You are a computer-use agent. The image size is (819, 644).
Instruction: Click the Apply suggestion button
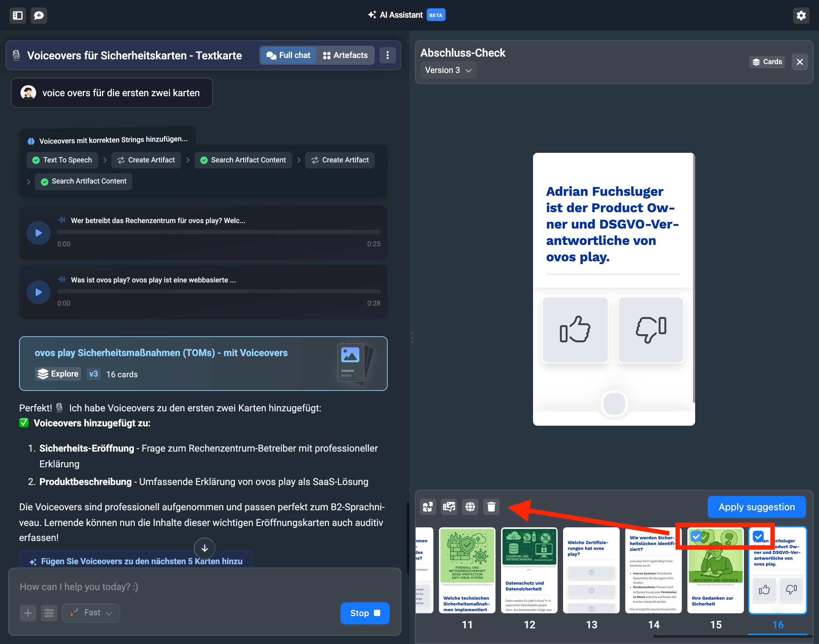756,507
